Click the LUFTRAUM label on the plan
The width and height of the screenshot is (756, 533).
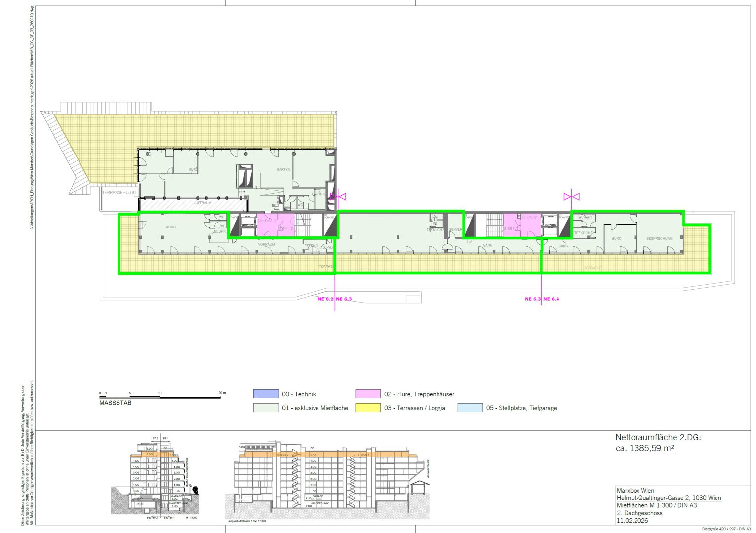[201, 203]
